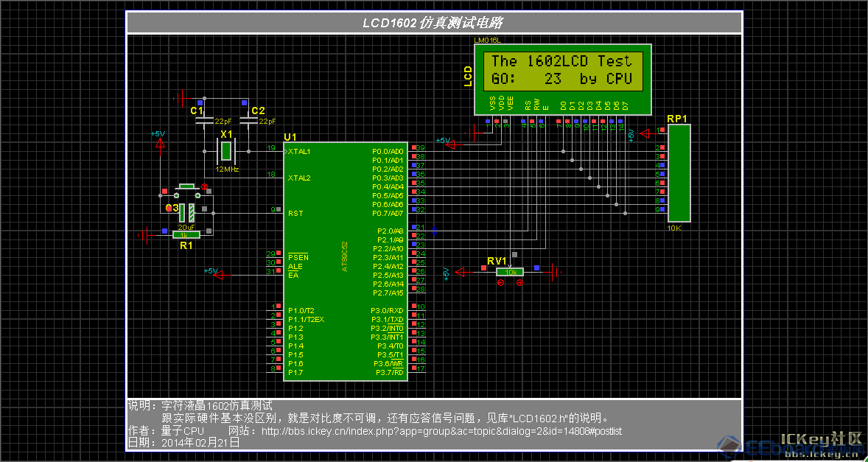This screenshot has height=462, width=868.
Task: Click the 12MHz value text under crystal
Action: click(228, 169)
